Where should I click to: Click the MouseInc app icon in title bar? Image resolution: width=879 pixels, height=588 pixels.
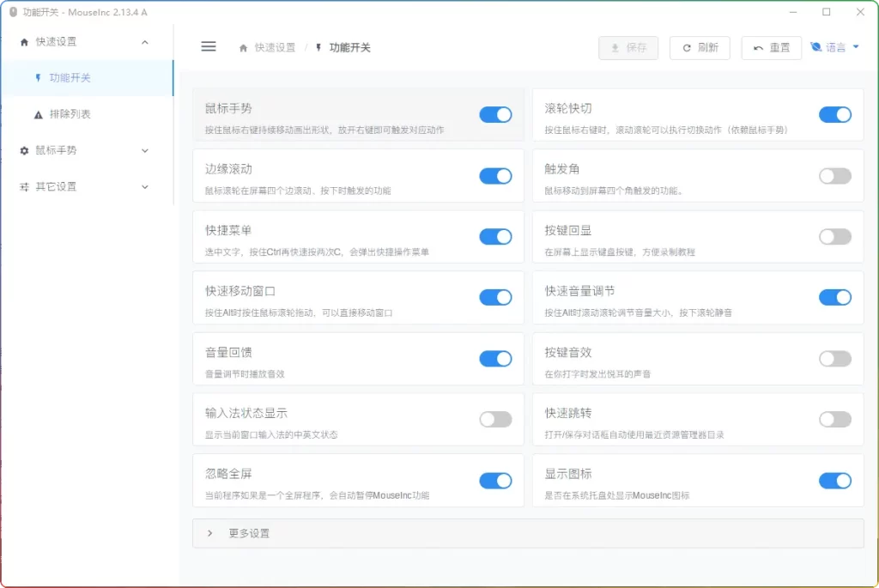pyautogui.click(x=13, y=12)
